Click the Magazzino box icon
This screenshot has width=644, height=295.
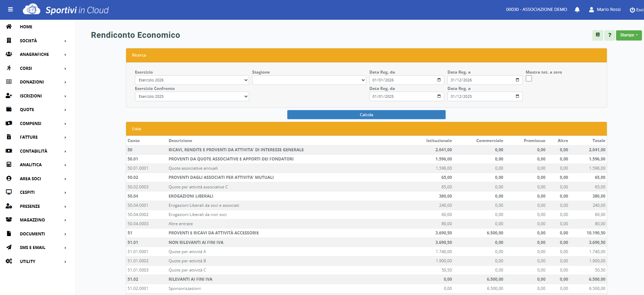(9, 220)
